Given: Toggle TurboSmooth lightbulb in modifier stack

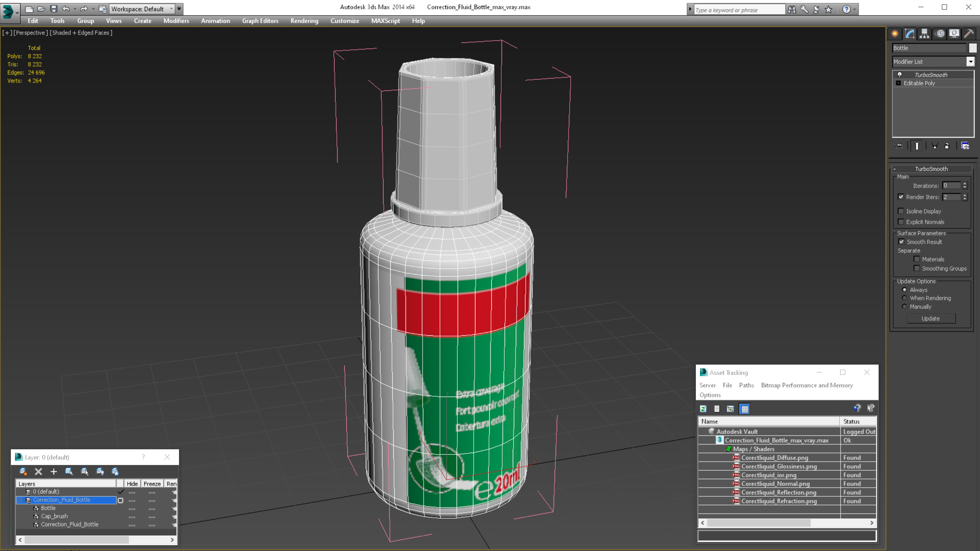Looking at the screenshot, I should (900, 74).
